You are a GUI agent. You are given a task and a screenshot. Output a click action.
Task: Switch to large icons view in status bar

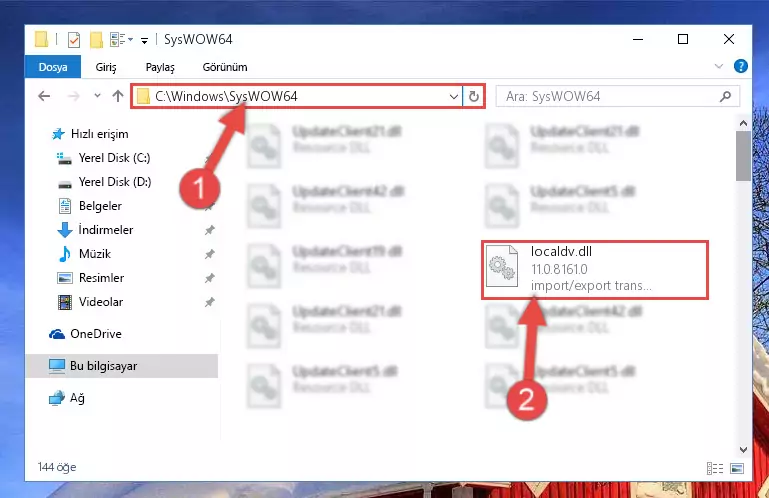tap(737, 469)
